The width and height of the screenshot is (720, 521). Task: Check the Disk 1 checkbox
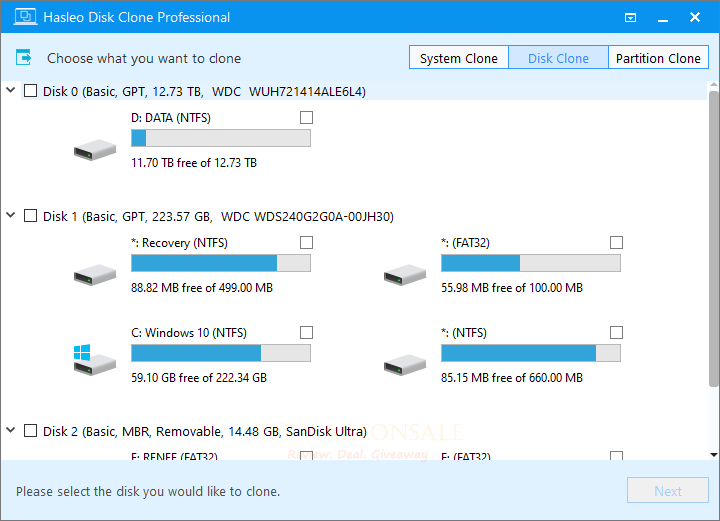(30, 216)
